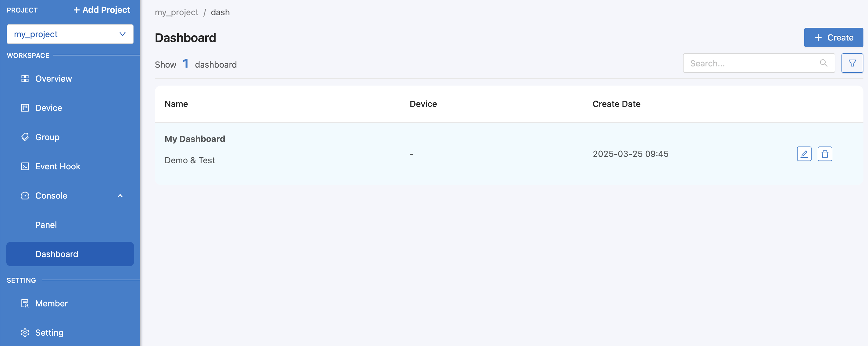Image resolution: width=868 pixels, height=346 pixels.
Task: Open the Group section
Action: (70, 137)
